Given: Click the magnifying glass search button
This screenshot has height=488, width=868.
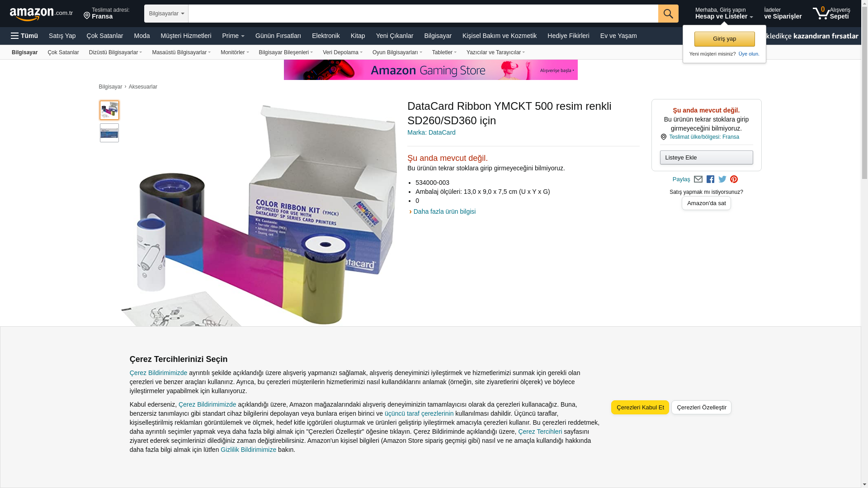Looking at the screenshot, I should tap(668, 14).
